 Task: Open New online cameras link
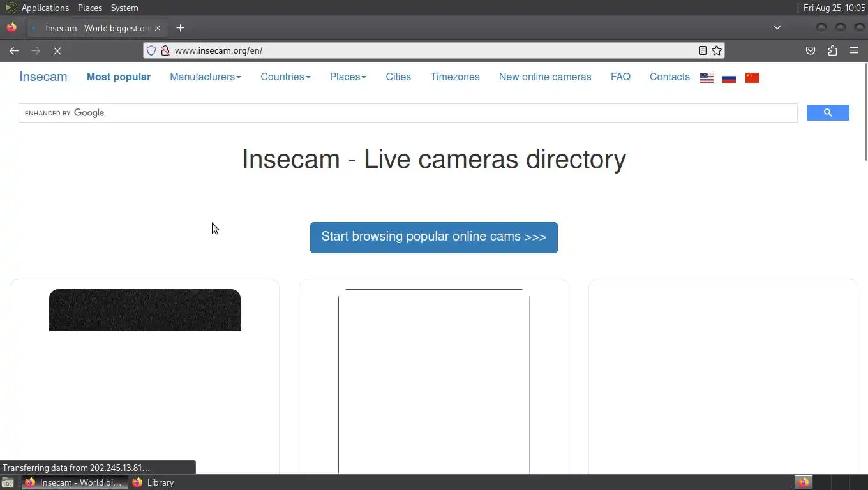point(545,77)
